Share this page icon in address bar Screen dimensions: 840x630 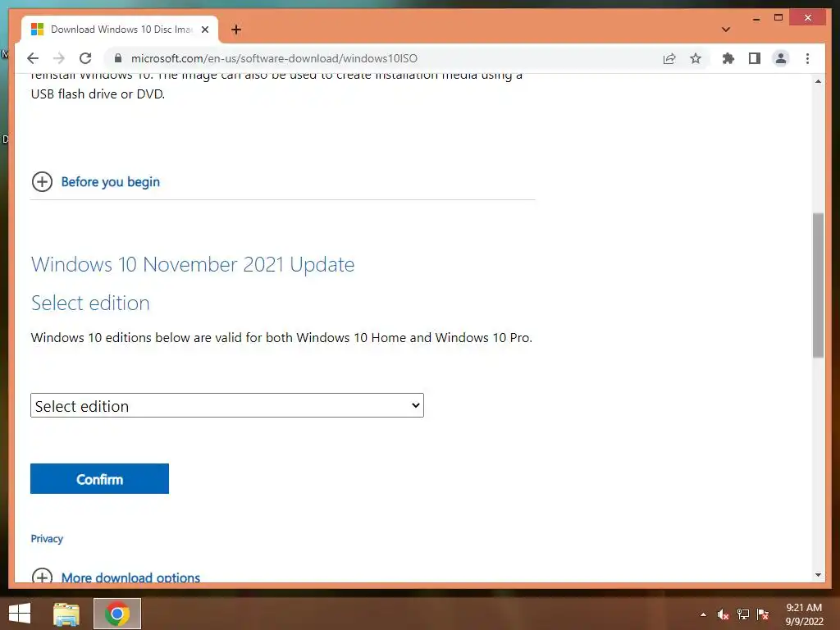point(669,58)
